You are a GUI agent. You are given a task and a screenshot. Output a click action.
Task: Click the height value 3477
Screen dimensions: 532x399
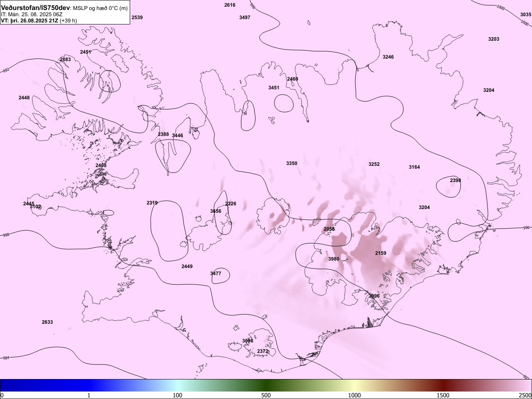(x=216, y=273)
